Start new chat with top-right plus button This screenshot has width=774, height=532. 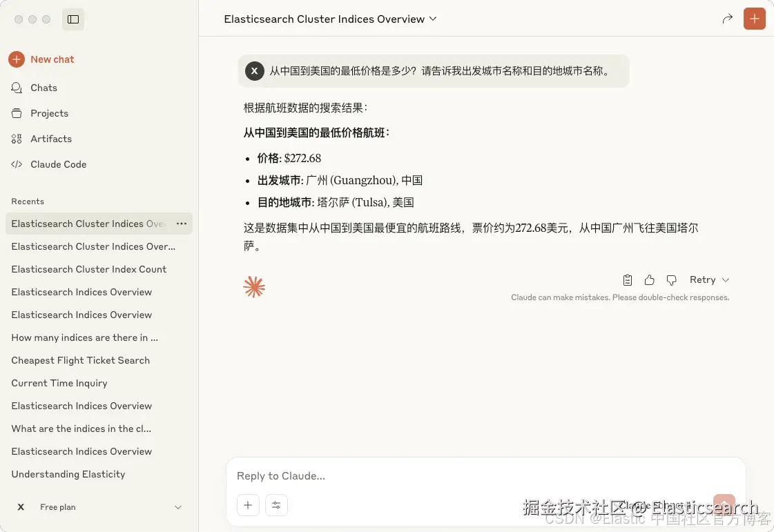(x=754, y=19)
